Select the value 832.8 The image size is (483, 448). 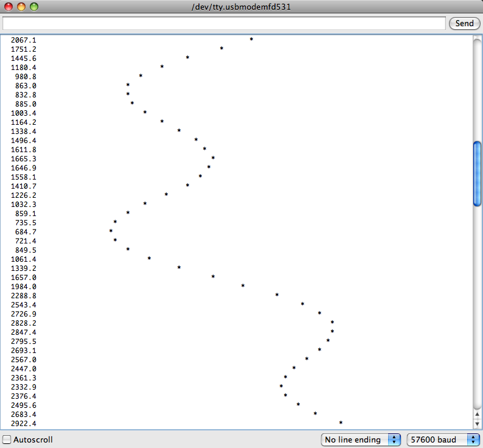pyautogui.click(x=26, y=95)
